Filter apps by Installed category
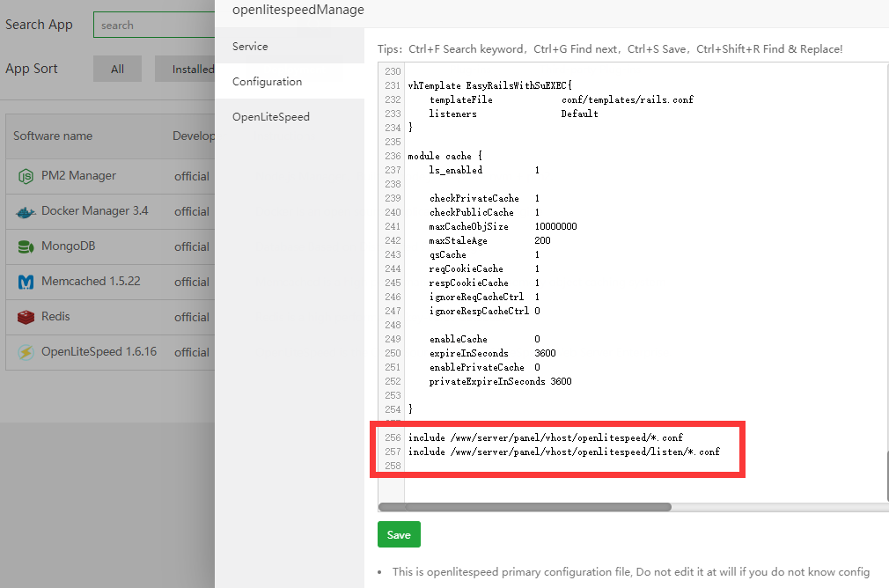This screenshot has width=889, height=588. click(185, 70)
